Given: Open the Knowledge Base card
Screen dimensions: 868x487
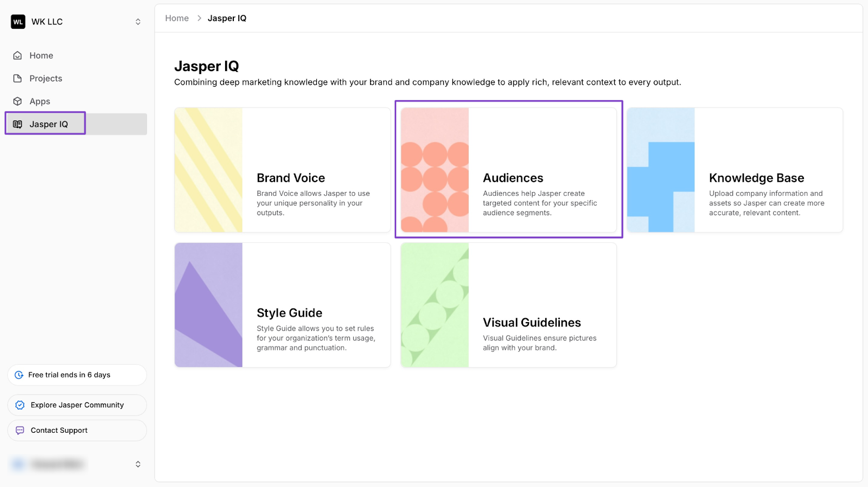Looking at the screenshot, I should [735, 170].
